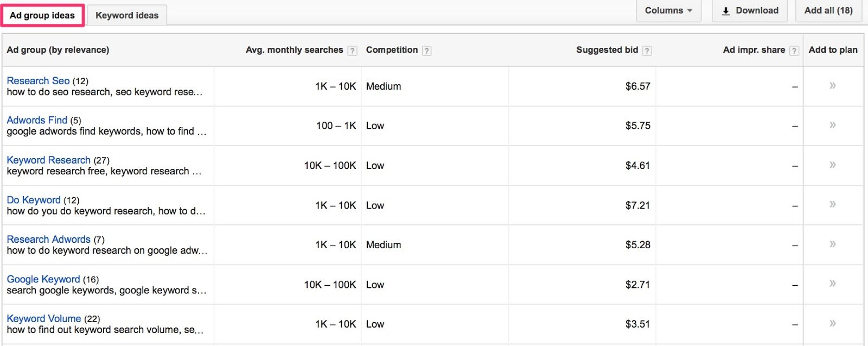Add Google Keyword group to plan
Screen dimensions: 868x346
[x=833, y=284]
